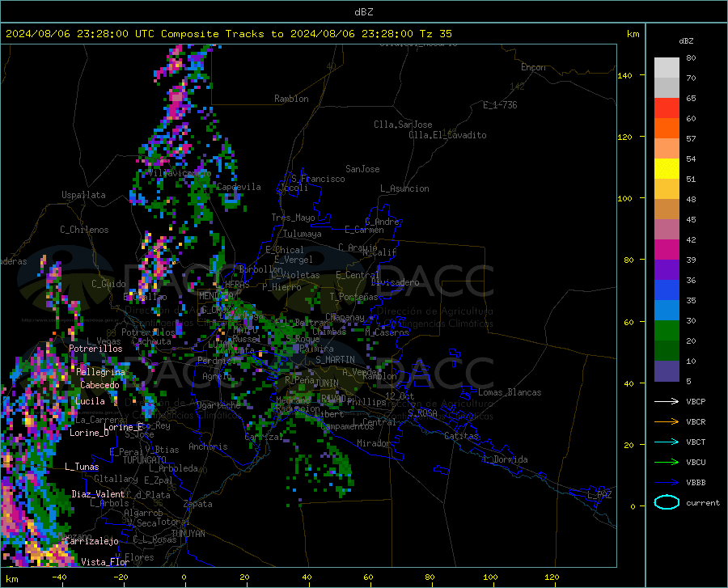Pick the purple 39 dBZ color swatch
Image resolution: width=728 pixels, height=588 pixels.
point(667,270)
